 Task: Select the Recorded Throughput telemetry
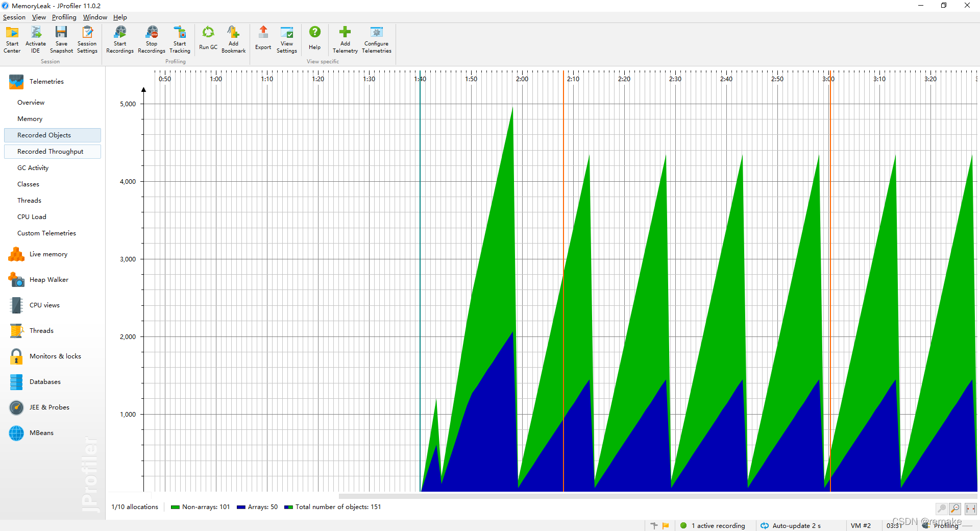pos(52,152)
